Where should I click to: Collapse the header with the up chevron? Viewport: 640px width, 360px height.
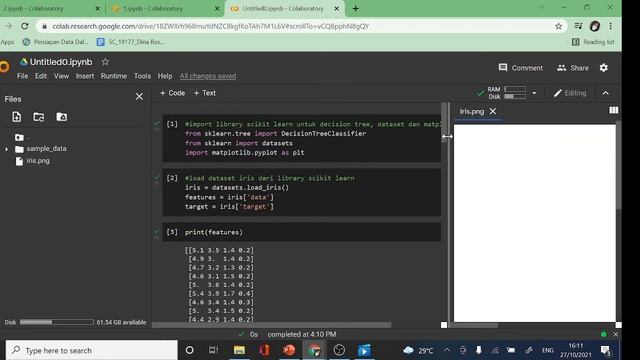coord(606,93)
